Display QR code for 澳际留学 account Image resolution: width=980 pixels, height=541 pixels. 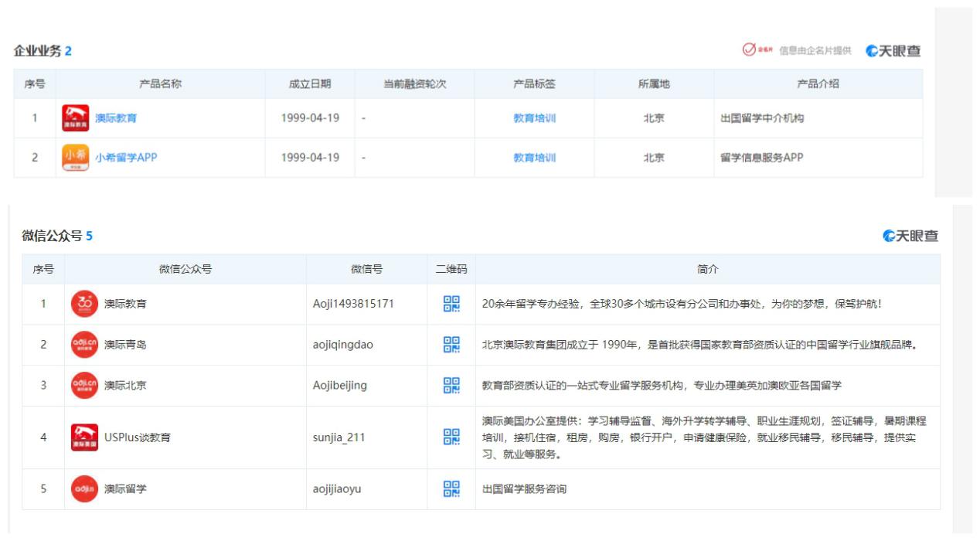coord(451,488)
